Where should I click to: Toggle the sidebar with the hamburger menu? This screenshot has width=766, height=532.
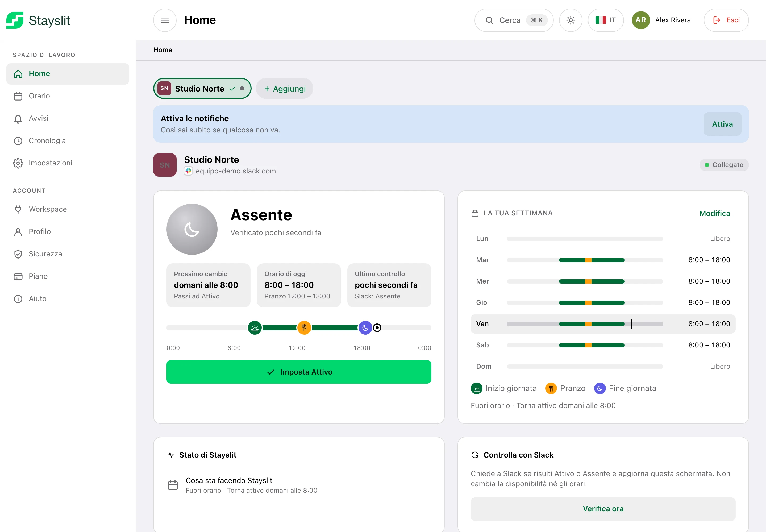(x=165, y=20)
